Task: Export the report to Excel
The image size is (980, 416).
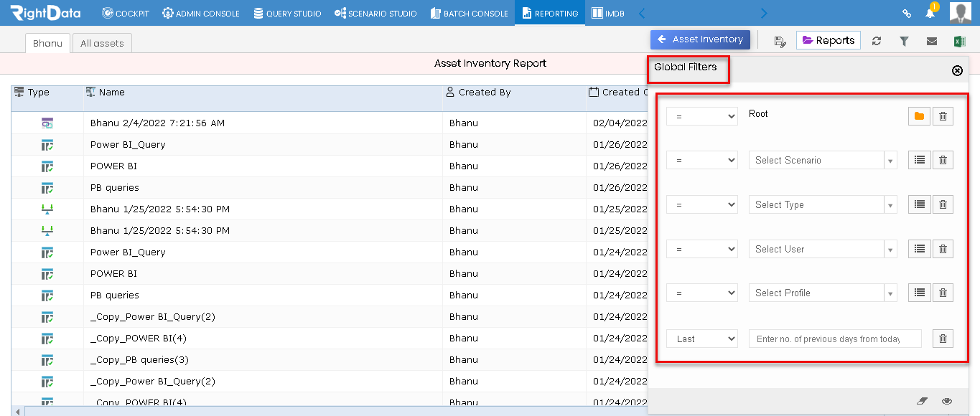Action: pyautogui.click(x=959, y=41)
